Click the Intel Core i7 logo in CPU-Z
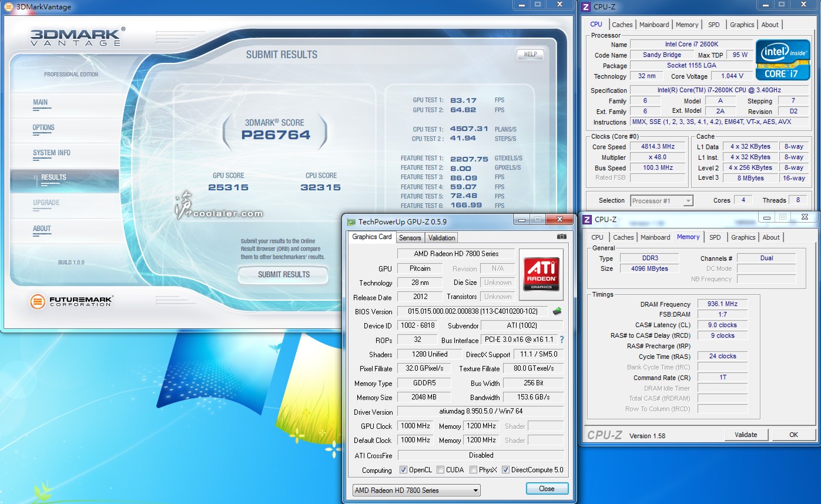The image size is (821, 504). pos(783,60)
